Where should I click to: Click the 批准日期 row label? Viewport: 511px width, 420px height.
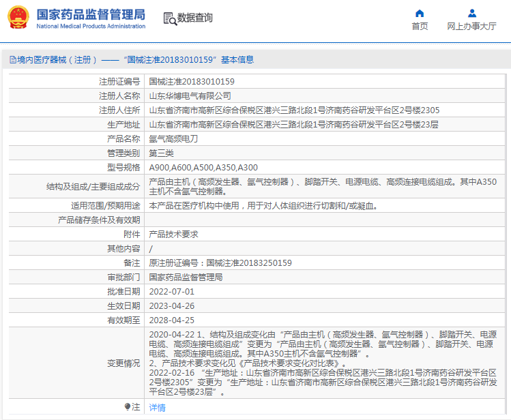tap(123, 292)
